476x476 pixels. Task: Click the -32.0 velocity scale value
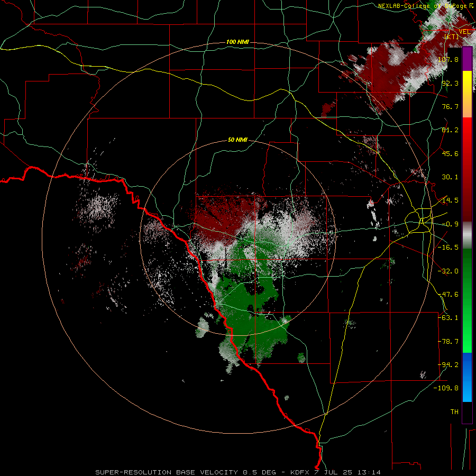tap(448, 271)
